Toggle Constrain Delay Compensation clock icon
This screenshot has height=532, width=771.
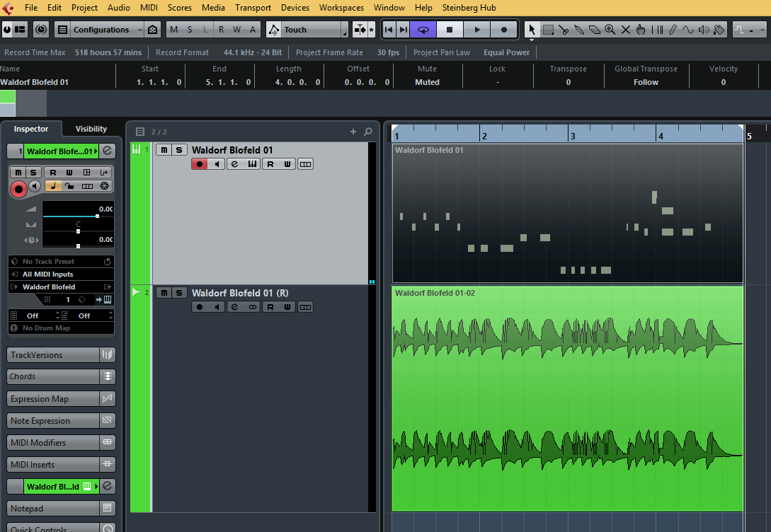41,30
